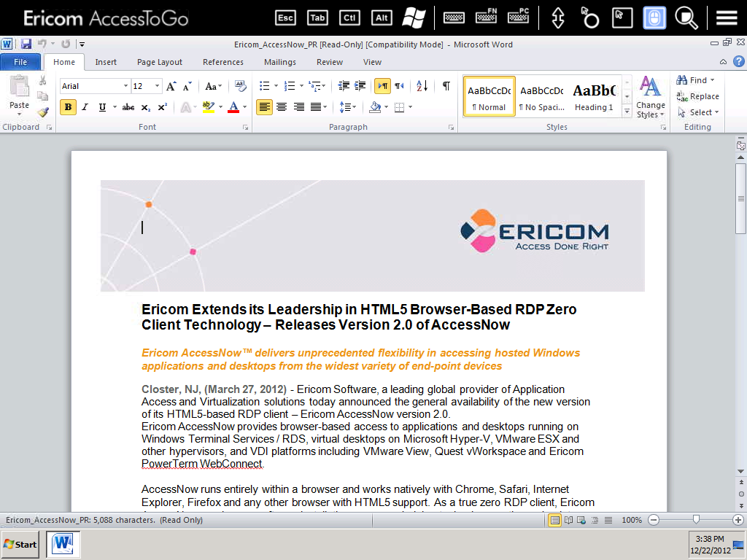Image resolution: width=747 pixels, height=560 pixels.
Task: Click the Clear Formatting icon
Action: coord(241,86)
